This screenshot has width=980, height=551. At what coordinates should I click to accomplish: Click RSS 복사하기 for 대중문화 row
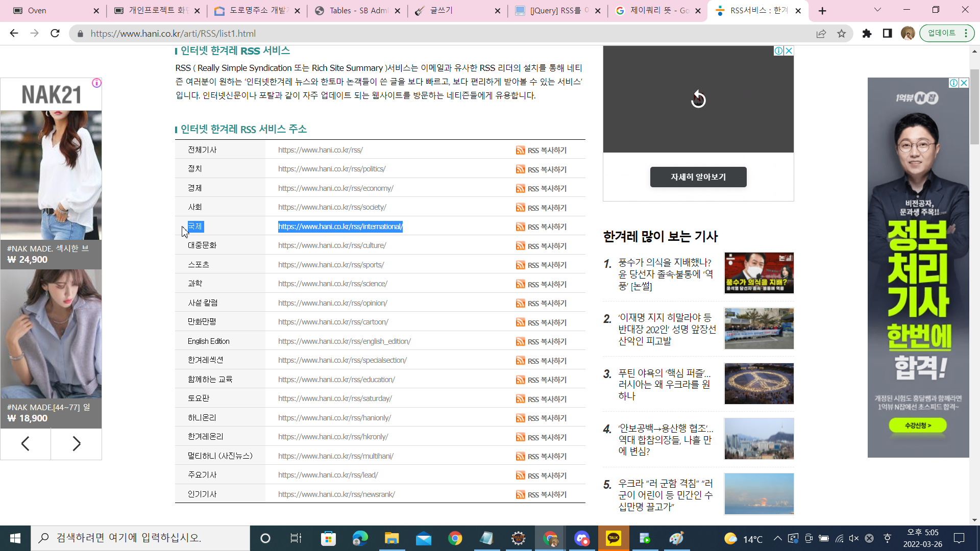(x=541, y=246)
